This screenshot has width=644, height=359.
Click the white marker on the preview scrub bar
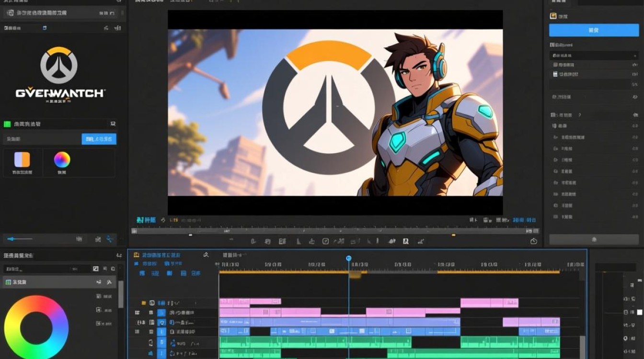pyautogui.click(x=190, y=235)
